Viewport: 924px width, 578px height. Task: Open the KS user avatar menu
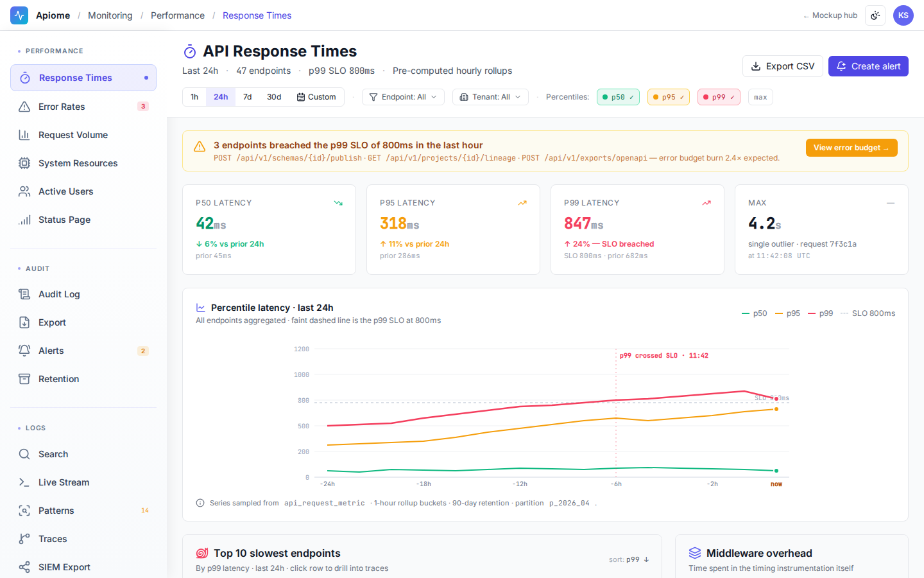coord(903,15)
